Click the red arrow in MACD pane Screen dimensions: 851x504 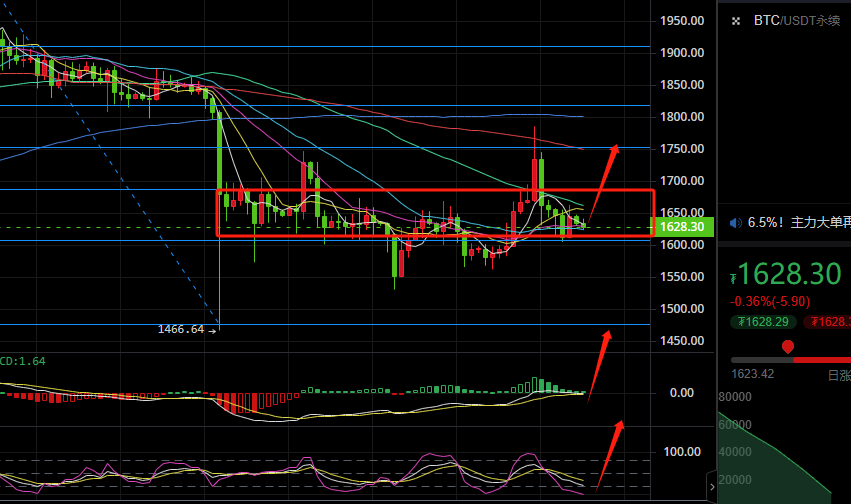coord(599,362)
